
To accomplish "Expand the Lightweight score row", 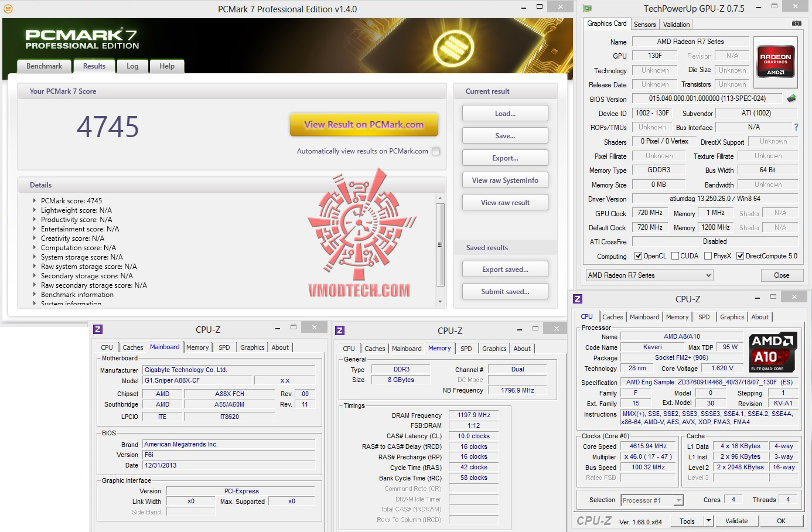I will [x=35, y=210].
